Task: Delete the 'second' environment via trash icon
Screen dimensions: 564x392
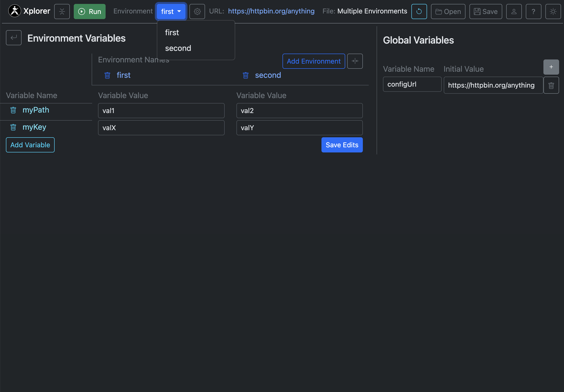Action: coord(246,75)
